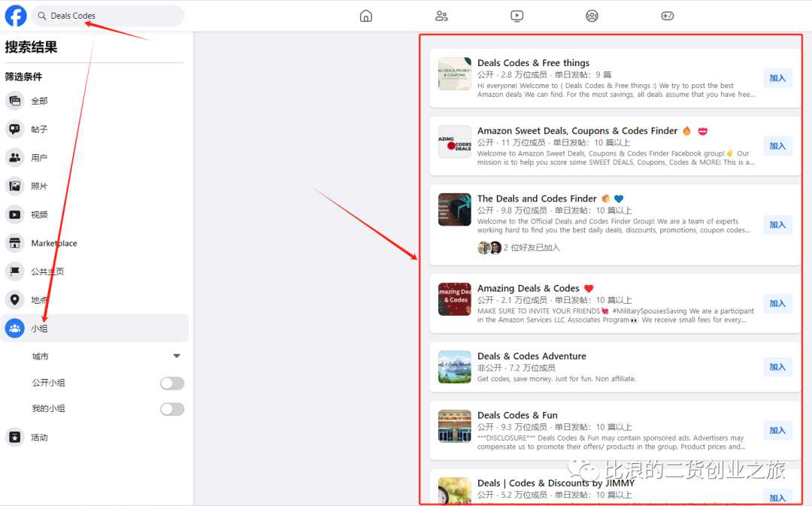The width and height of the screenshot is (812, 506).
Task: Click the Facebook logo
Action: click(x=16, y=16)
